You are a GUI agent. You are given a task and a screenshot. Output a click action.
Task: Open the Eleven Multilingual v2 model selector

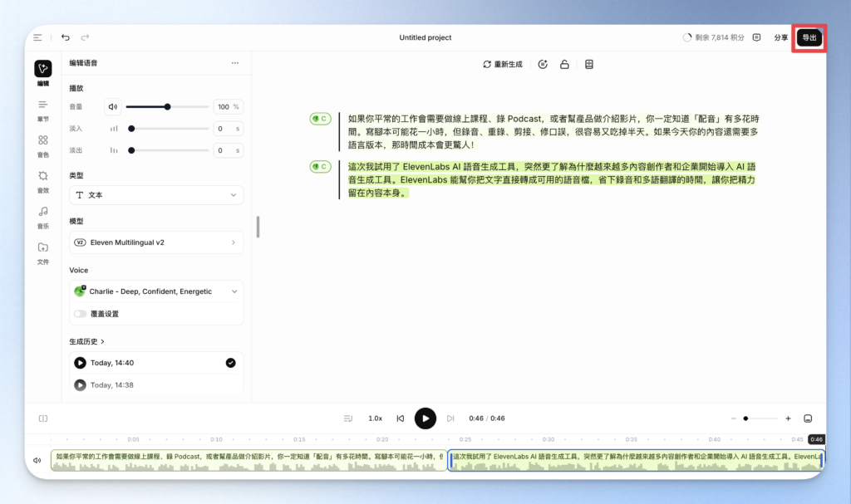[156, 242]
